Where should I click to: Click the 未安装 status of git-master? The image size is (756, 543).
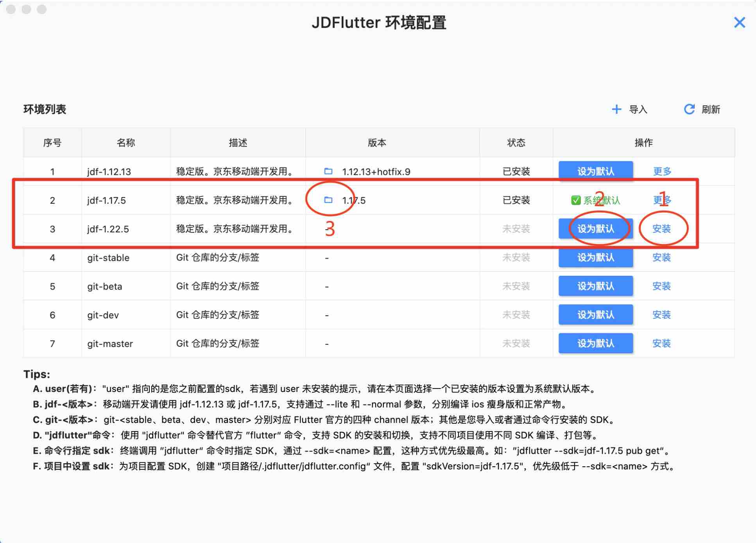(516, 343)
